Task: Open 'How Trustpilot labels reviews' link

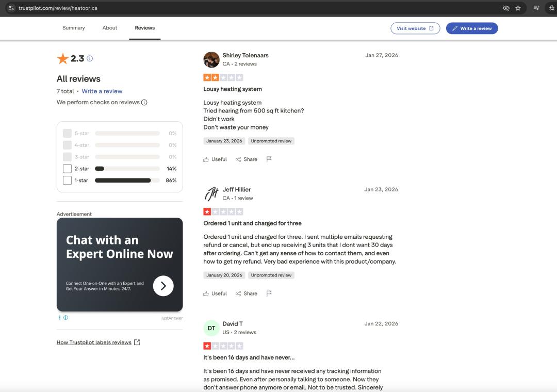Action: coord(98,342)
